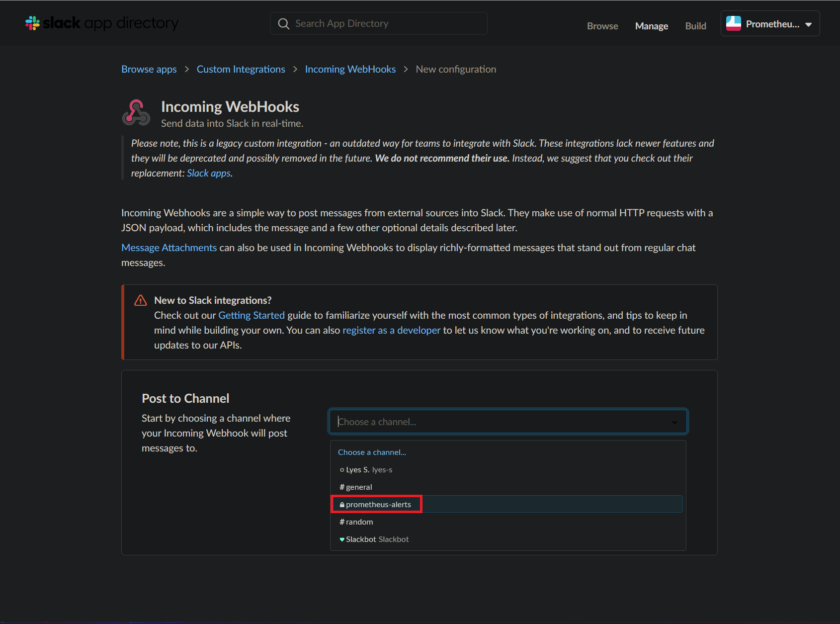
Task: Open the Getting Started guide link
Action: (x=252, y=315)
